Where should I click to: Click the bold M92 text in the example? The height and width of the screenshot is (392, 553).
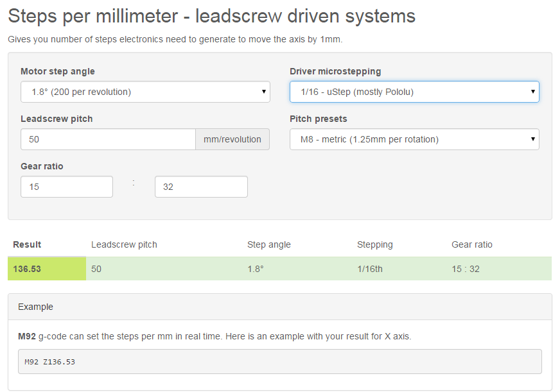click(26, 336)
